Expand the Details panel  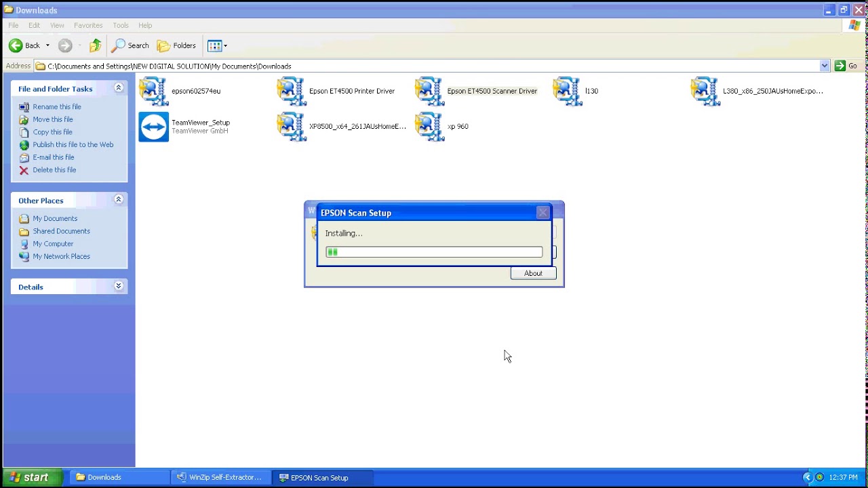(119, 286)
